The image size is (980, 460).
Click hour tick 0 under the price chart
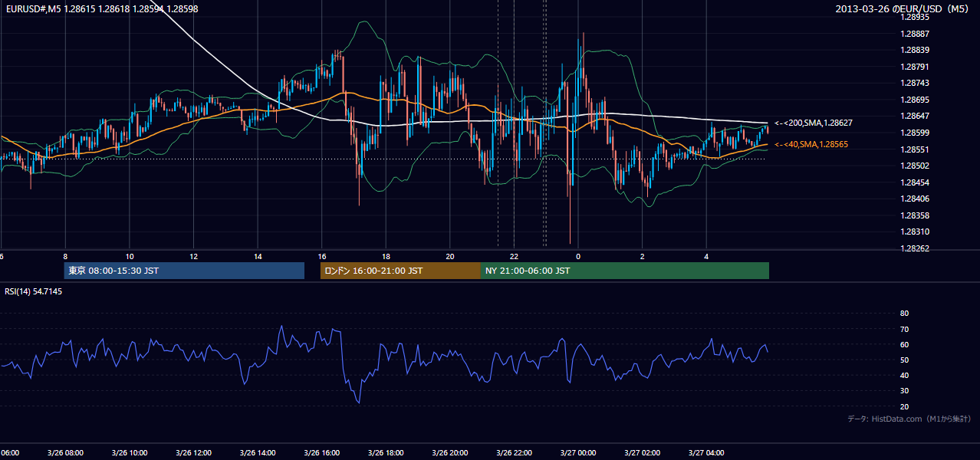[578, 256]
